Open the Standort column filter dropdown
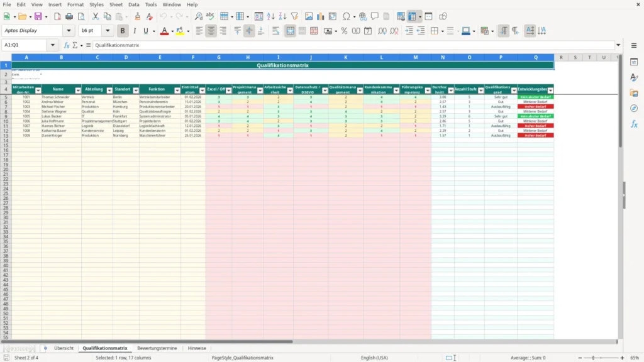The height and width of the screenshot is (362, 644). (136, 90)
